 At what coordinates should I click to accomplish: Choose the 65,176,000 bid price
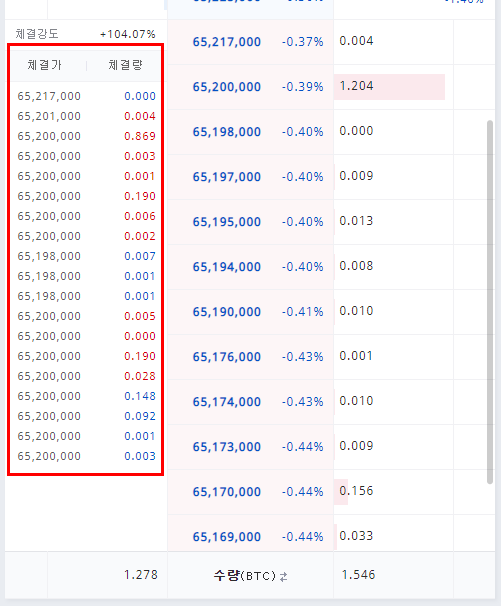[227, 357]
